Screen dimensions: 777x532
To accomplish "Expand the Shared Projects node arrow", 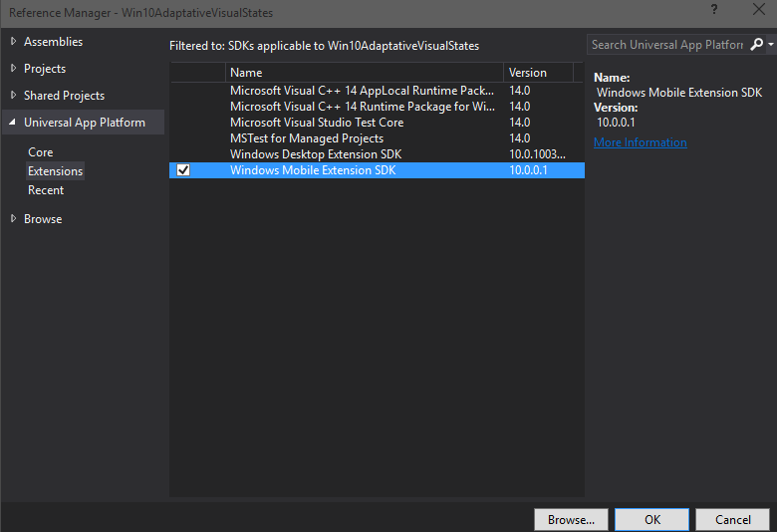I will tap(13, 96).
